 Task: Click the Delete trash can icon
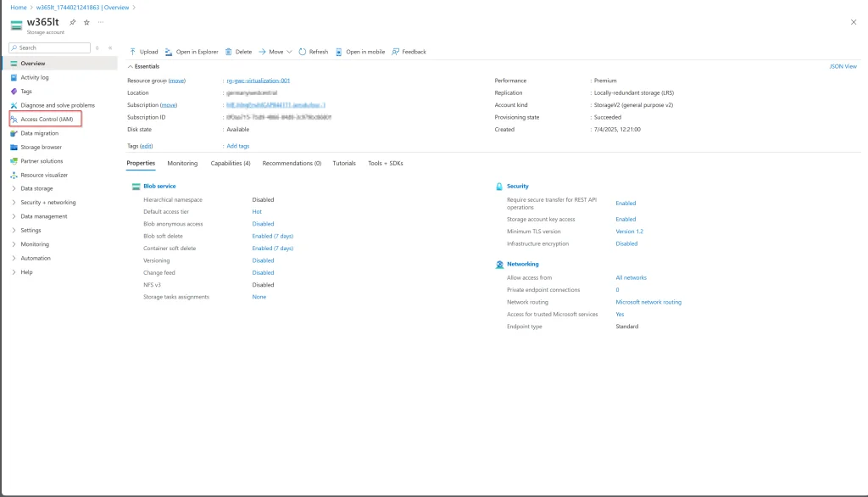pos(229,52)
